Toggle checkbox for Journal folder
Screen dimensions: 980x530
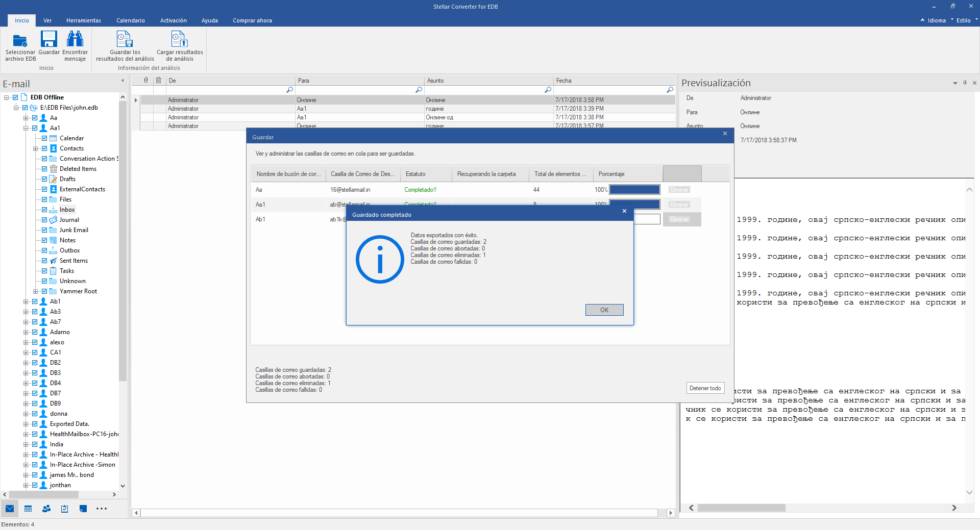coord(44,220)
